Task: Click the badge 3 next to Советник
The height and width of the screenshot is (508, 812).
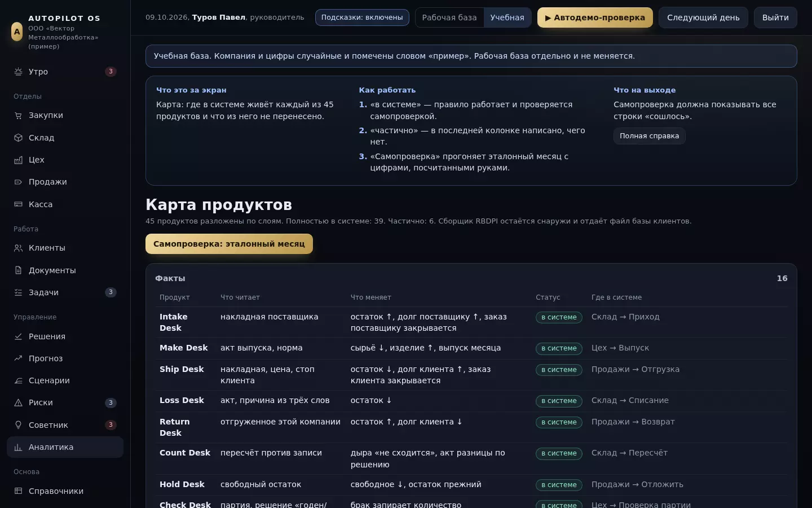Action: pyautogui.click(x=111, y=425)
